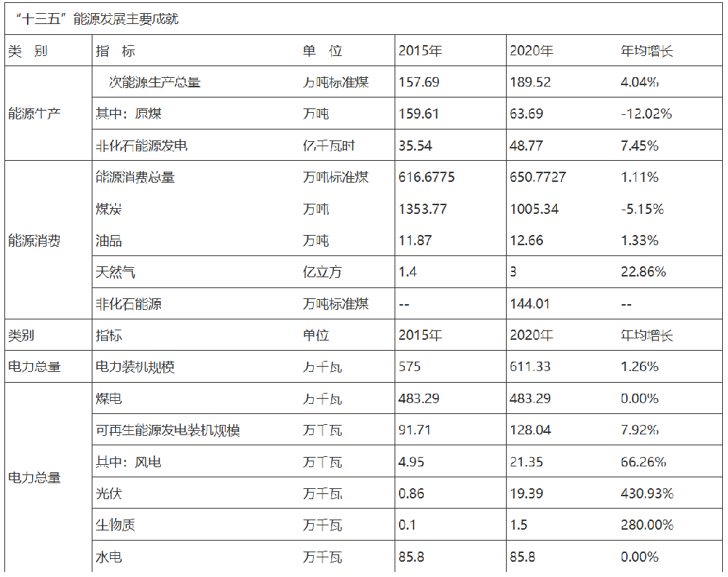Click the 亿千瓦时 unit cell
This screenshot has height=577, width=728.
click(329, 146)
